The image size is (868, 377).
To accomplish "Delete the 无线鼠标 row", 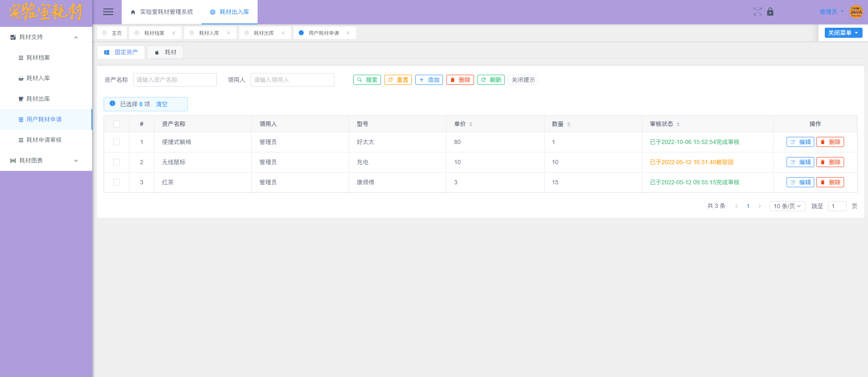I will (x=830, y=162).
